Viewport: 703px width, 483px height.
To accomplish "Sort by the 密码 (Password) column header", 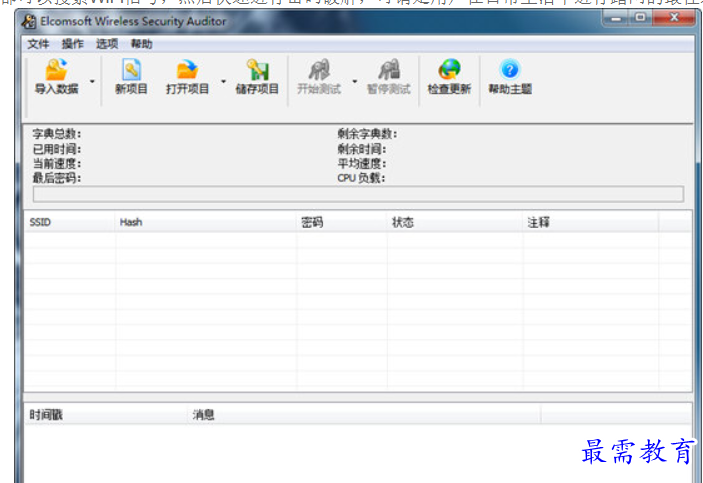I will click(x=342, y=222).
